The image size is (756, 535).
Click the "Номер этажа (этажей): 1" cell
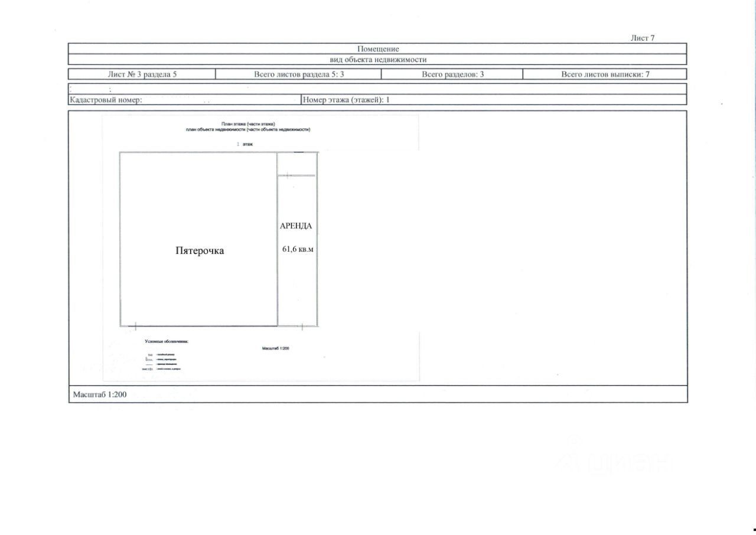tap(494, 100)
